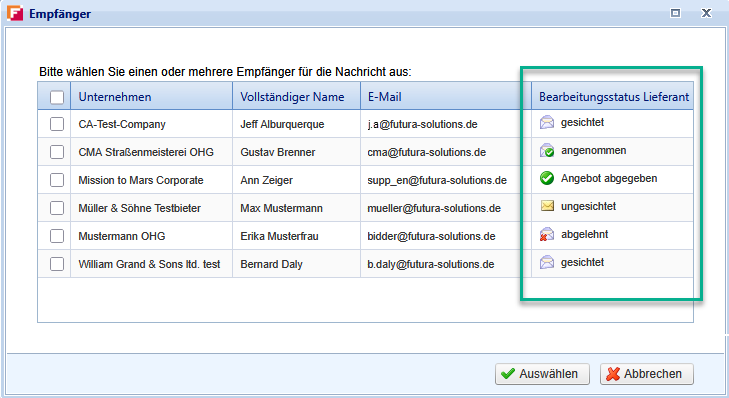Image resolution: width=729 pixels, height=398 pixels.
Task: Click the abgelehnt status text
Action: coord(584,234)
